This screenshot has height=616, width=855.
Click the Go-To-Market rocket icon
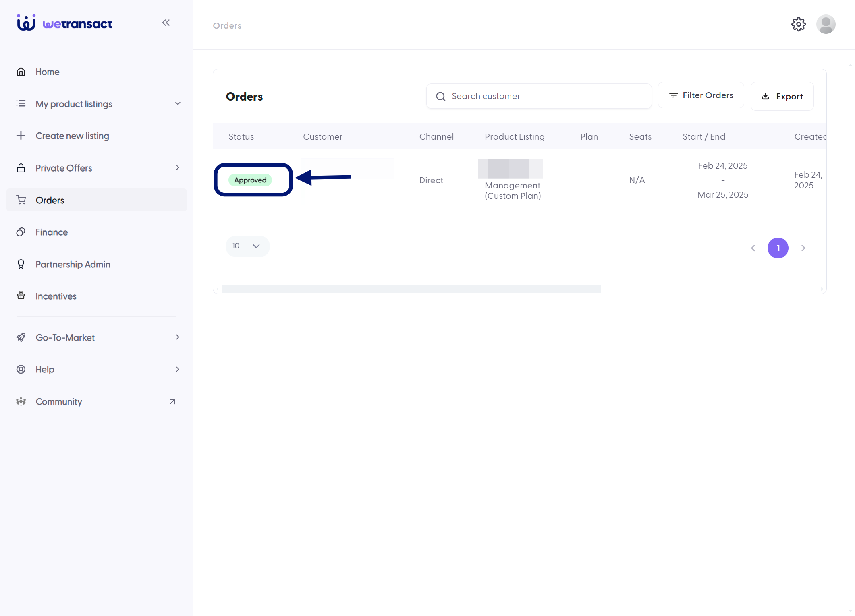click(21, 337)
